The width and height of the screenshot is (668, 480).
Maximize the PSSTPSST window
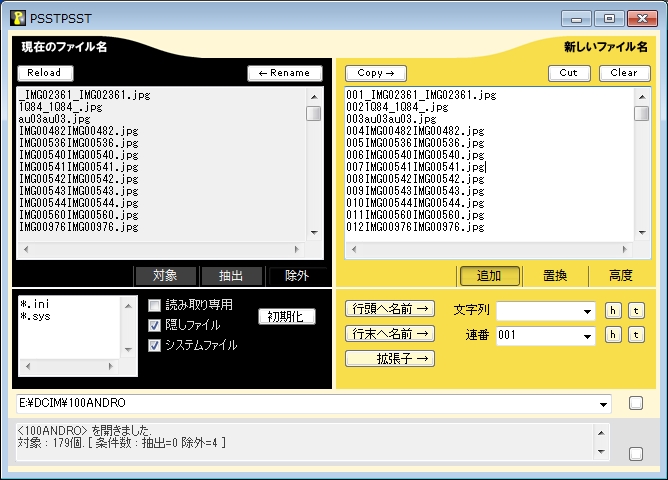click(x=609, y=19)
